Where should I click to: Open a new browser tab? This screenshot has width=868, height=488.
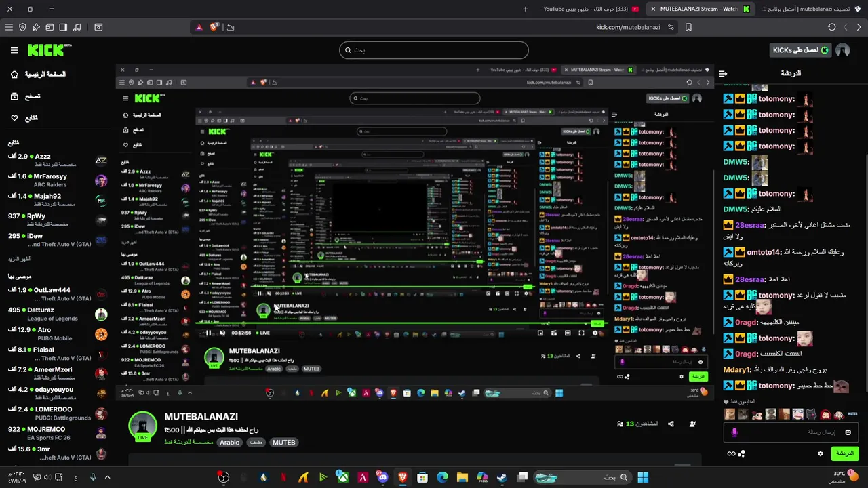point(525,9)
